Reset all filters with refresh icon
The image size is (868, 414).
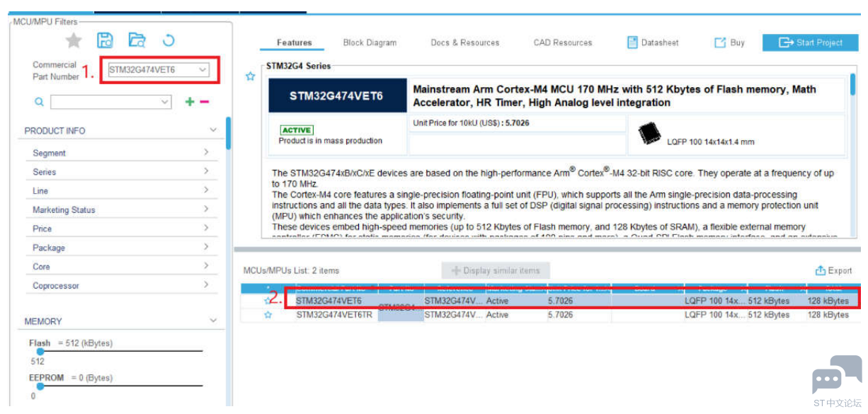[169, 40]
